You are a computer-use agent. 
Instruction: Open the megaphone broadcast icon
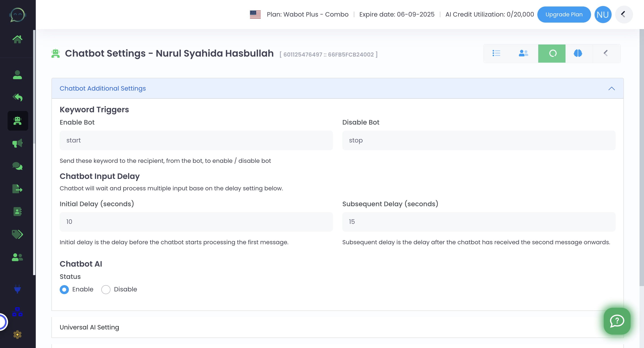(x=17, y=143)
